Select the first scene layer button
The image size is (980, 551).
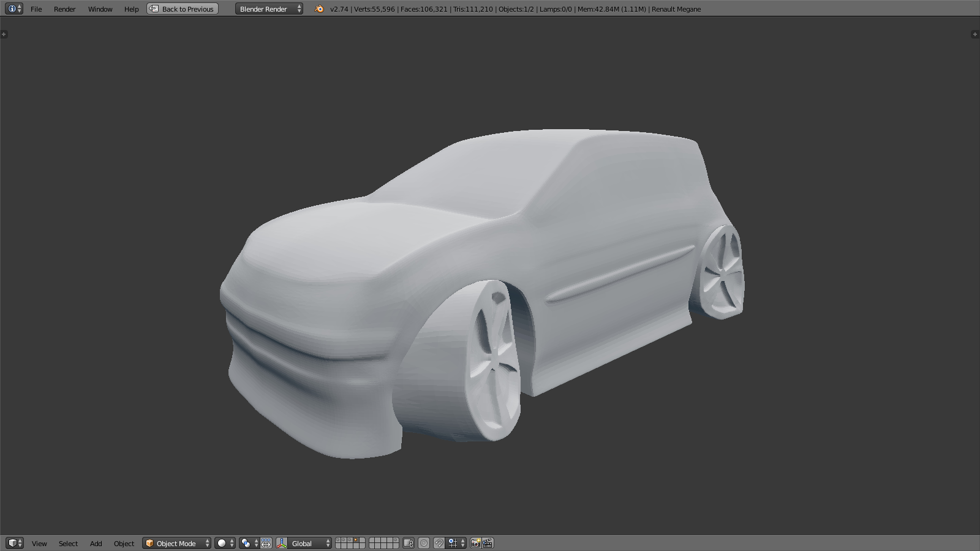pos(339,540)
